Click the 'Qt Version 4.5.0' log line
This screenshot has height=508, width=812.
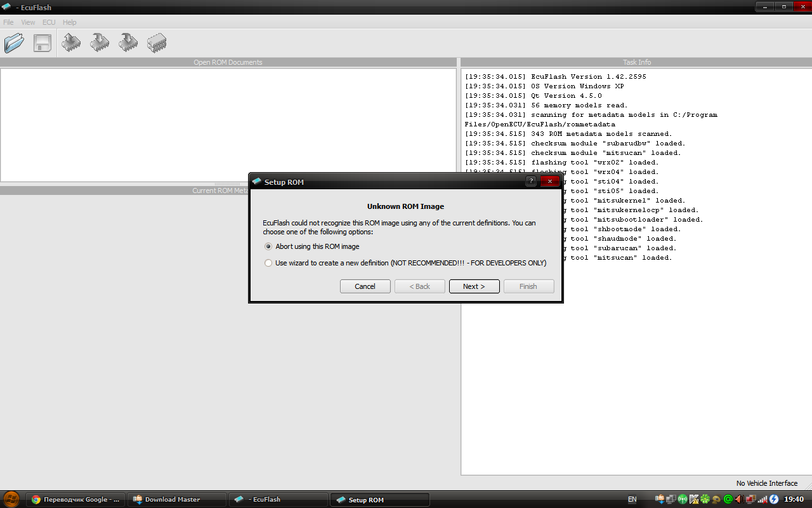tap(534, 96)
